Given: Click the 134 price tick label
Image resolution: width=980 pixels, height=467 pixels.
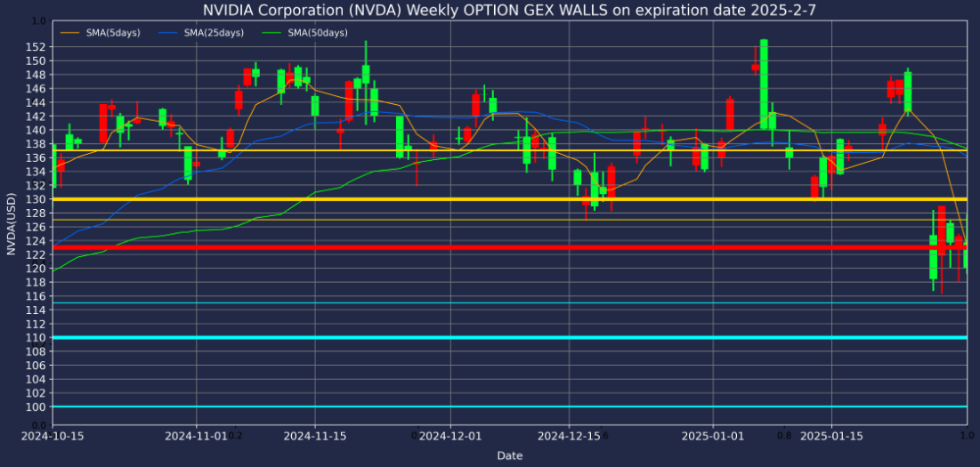Looking at the screenshot, I should 36,172.
